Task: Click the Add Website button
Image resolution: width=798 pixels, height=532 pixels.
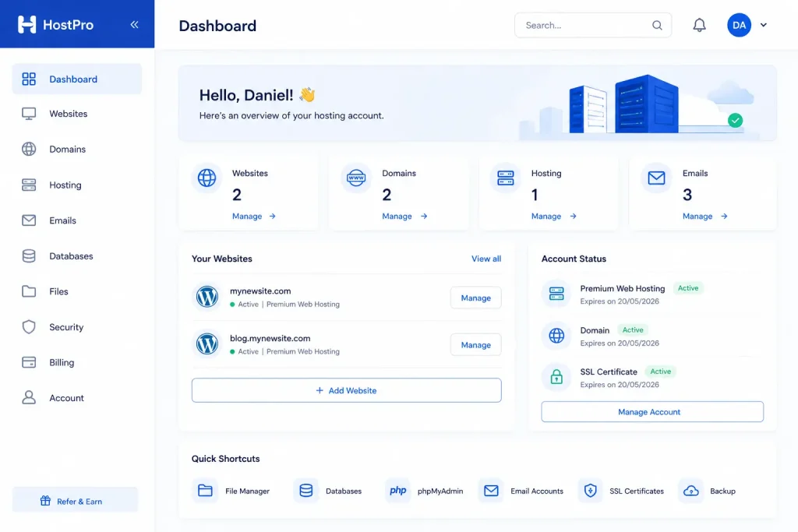Action: [347, 390]
